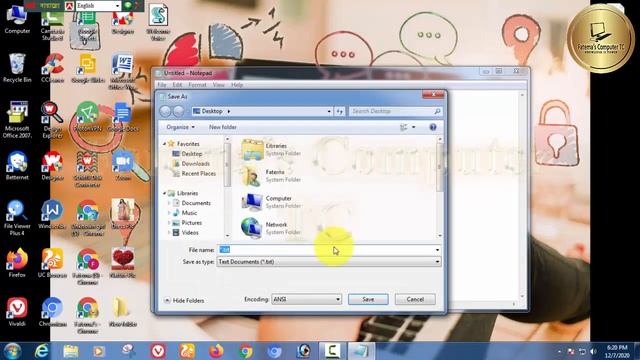The height and width of the screenshot is (360, 640).
Task: Select the CCleaner desktop shortcut
Action: pos(52,68)
